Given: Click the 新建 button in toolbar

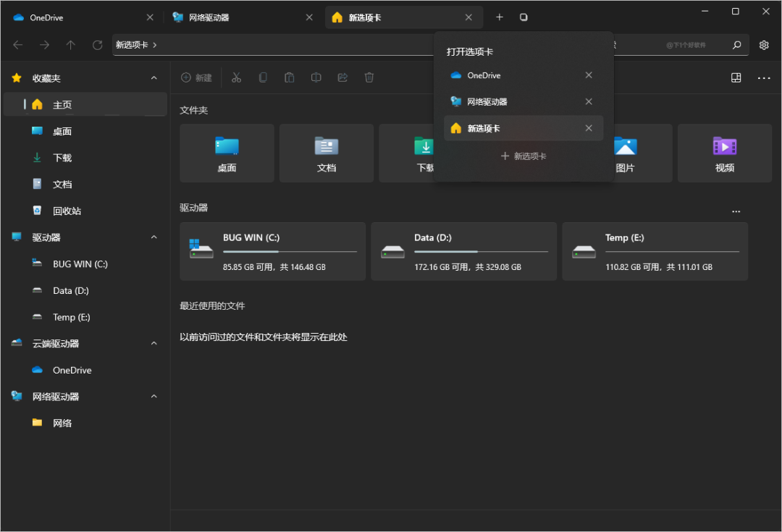Looking at the screenshot, I should pos(196,77).
